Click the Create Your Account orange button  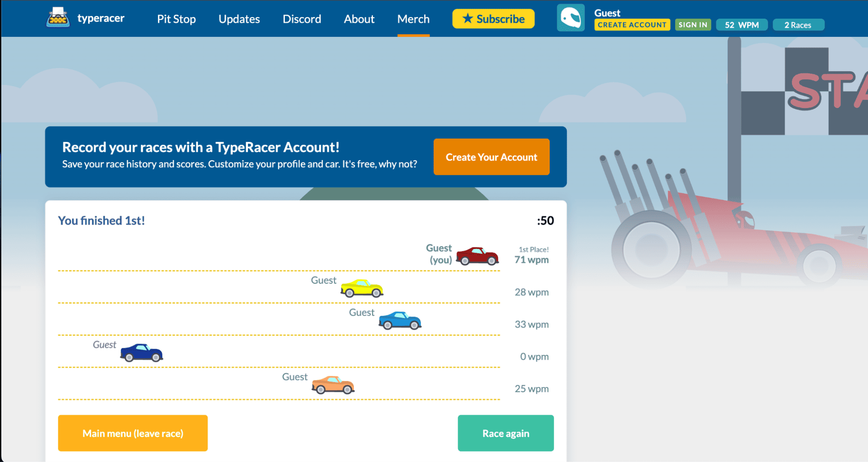[492, 157]
